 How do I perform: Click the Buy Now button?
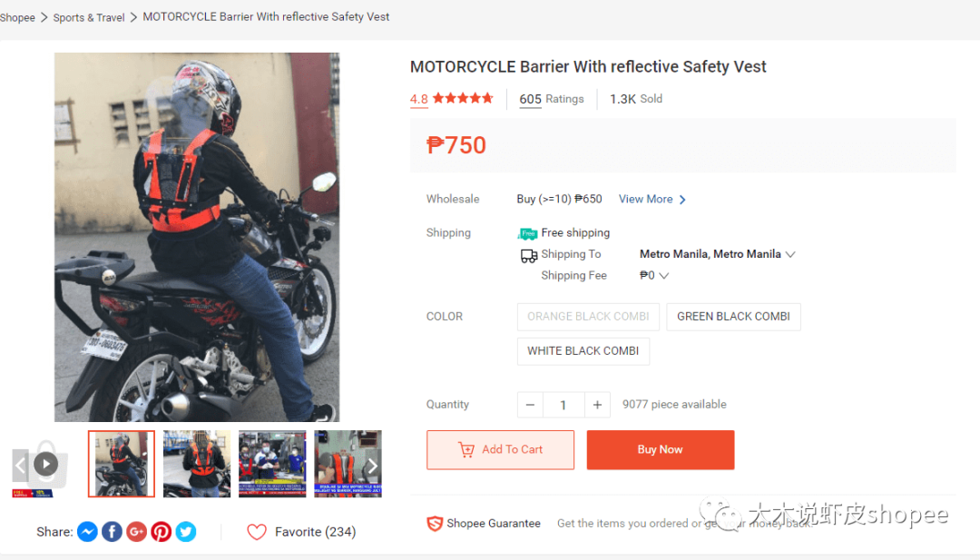click(660, 450)
